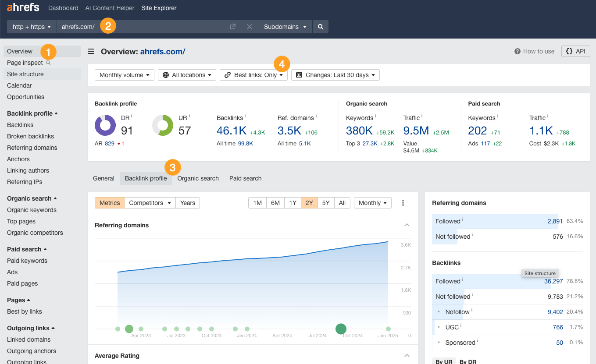The height and width of the screenshot is (364, 596).
Task: Click the {} API button
Action: click(575, 51)
